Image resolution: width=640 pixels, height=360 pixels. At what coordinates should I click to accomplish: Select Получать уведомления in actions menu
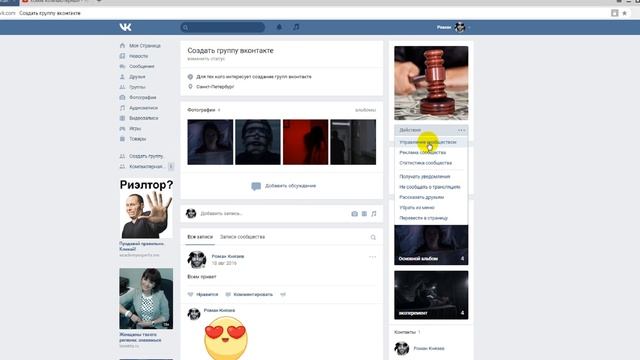[x=424, y=177]
